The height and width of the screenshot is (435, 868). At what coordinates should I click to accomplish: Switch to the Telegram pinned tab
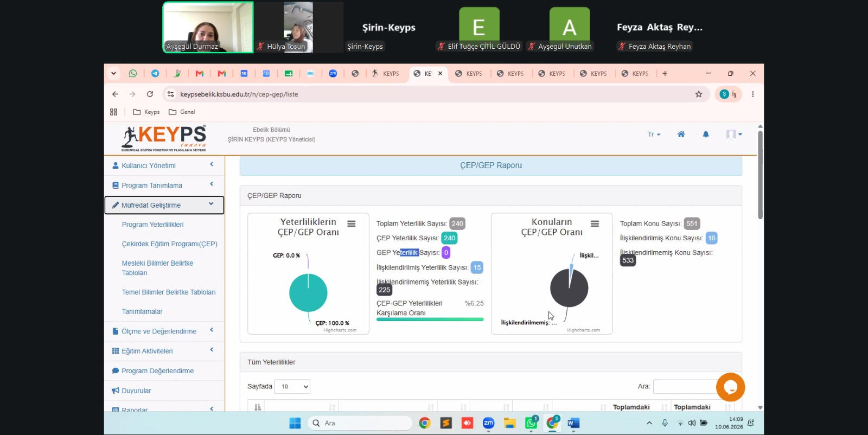pyautogui.click(x=155, y=73)
